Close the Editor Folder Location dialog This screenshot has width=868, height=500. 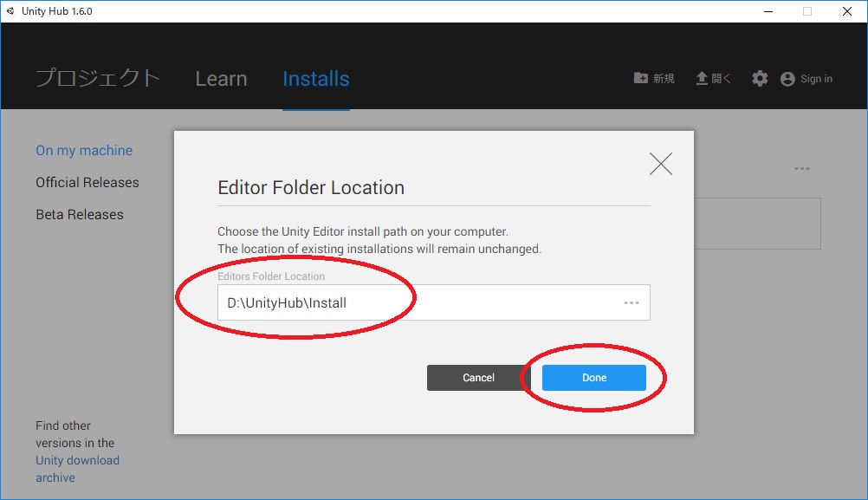pyautogui.click(x=660, y=164)
